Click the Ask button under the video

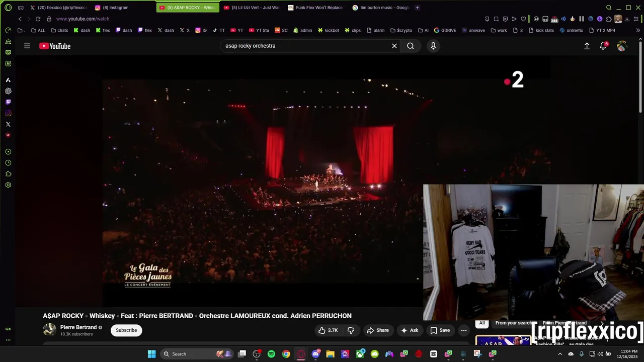click(409, 330)
